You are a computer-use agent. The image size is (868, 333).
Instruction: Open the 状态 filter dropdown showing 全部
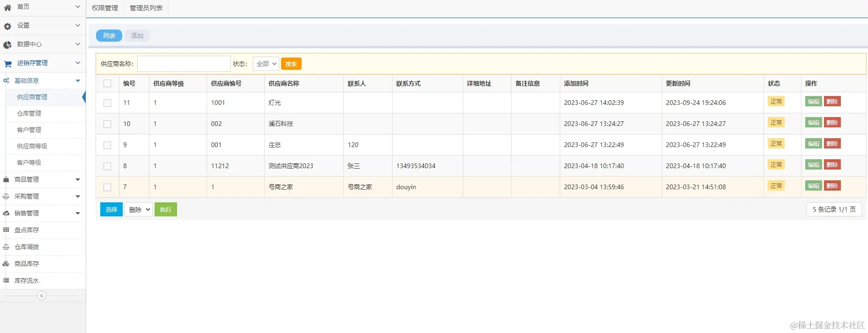coord(266,64)
